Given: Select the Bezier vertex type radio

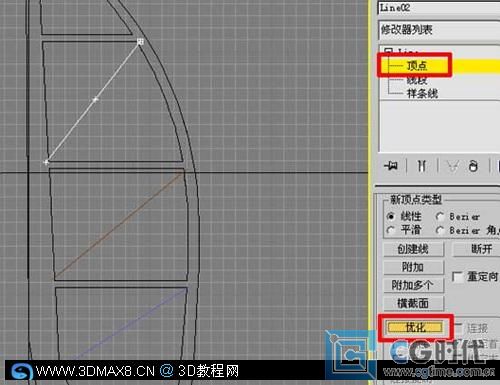Looking at the screenshot, I should (x=440, y=216).
